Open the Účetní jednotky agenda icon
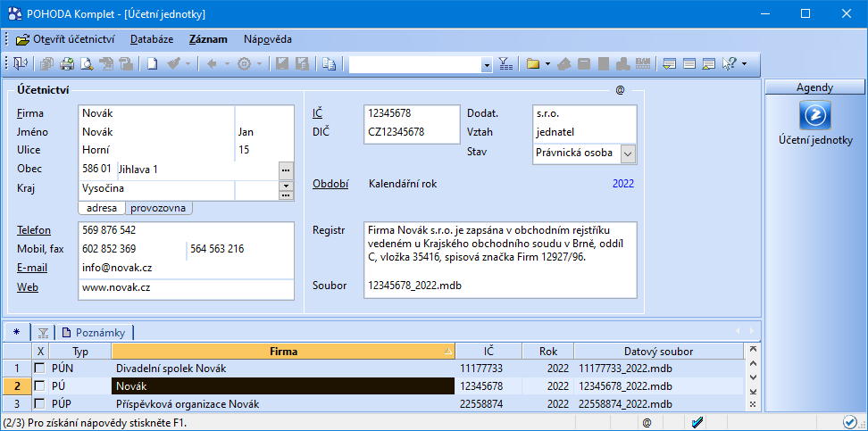 (x=814, y=115)
